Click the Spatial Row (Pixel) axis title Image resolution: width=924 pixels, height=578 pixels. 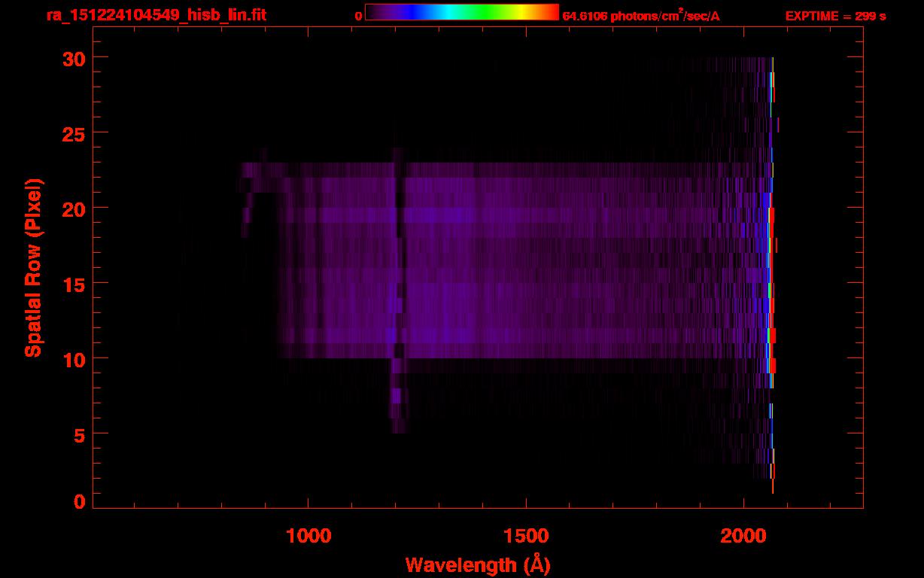33,267
